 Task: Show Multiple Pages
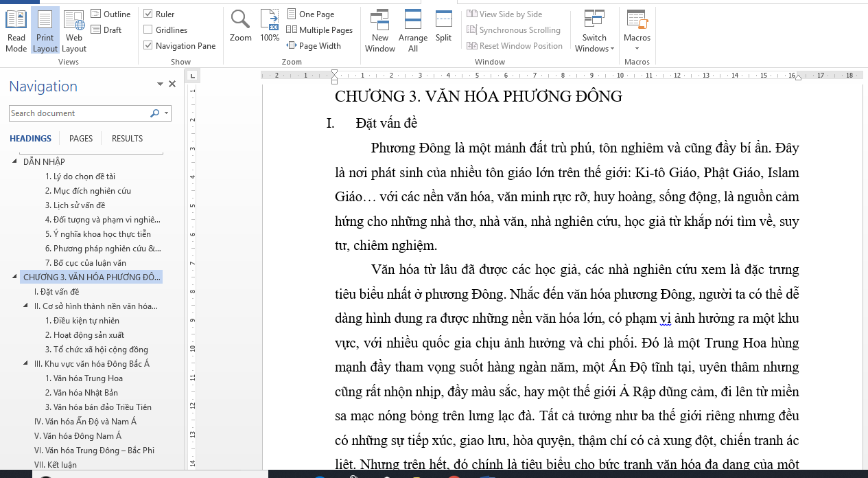pos(319,30)
